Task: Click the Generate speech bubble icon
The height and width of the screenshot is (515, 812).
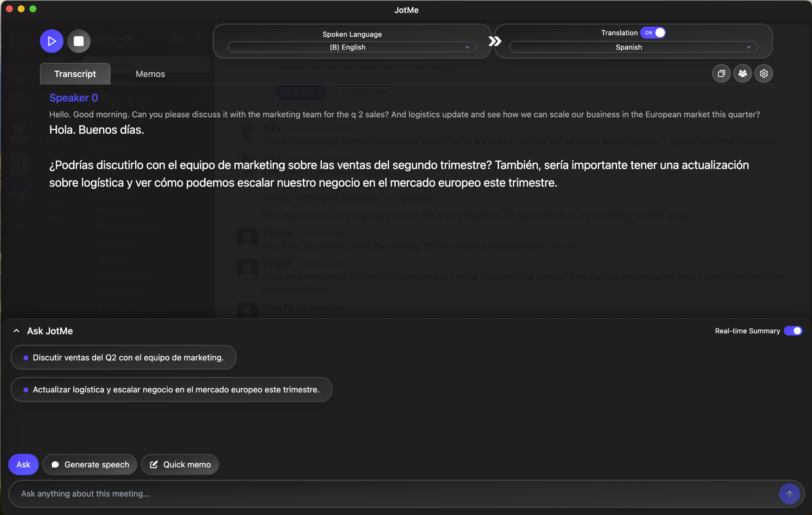Action: (55, 464)
